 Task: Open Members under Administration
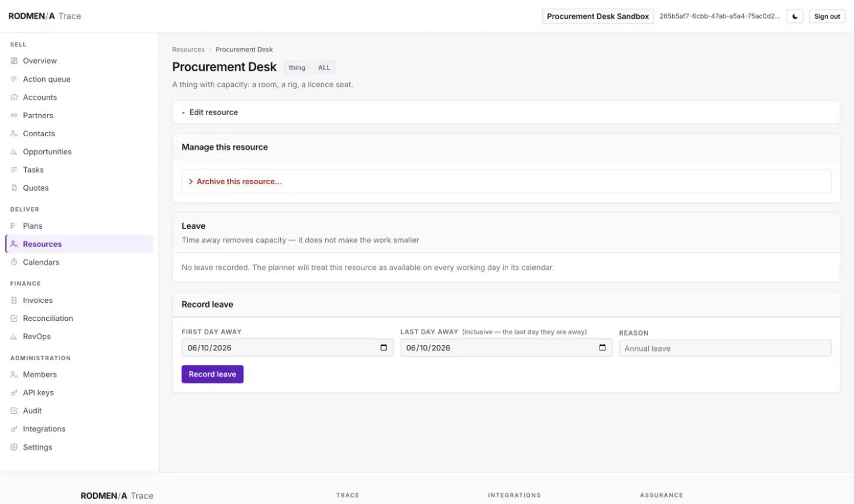[80, 374]
